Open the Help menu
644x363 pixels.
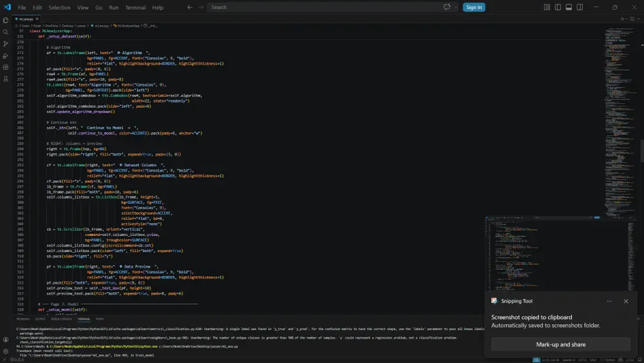(158, 7)
